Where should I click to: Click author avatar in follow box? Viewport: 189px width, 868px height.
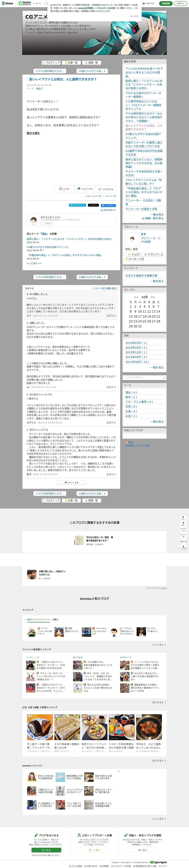(33, 221)
